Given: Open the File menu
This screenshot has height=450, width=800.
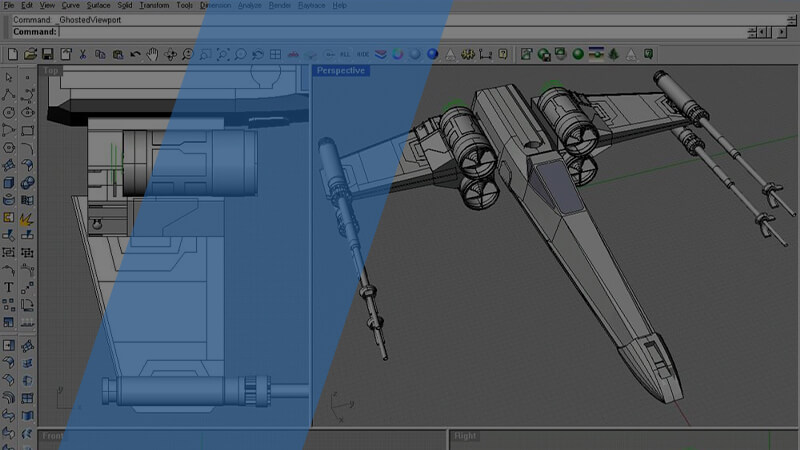Looking at the screenshot, I should [x=9, y=5].
